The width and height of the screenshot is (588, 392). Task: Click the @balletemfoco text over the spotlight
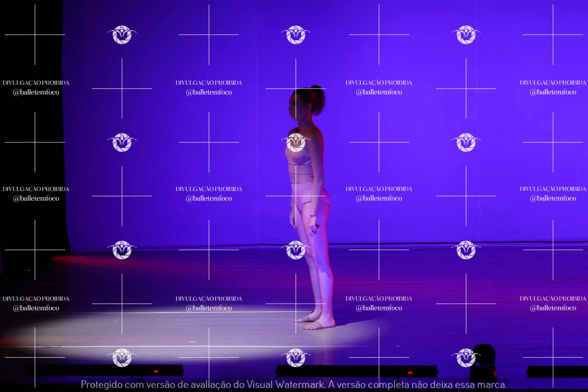[x=209, y=308]
